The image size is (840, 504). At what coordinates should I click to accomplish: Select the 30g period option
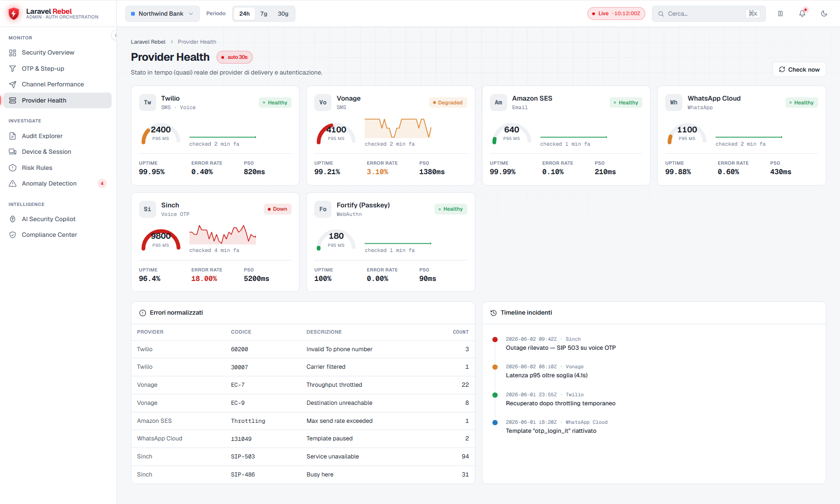pos(283,14)
